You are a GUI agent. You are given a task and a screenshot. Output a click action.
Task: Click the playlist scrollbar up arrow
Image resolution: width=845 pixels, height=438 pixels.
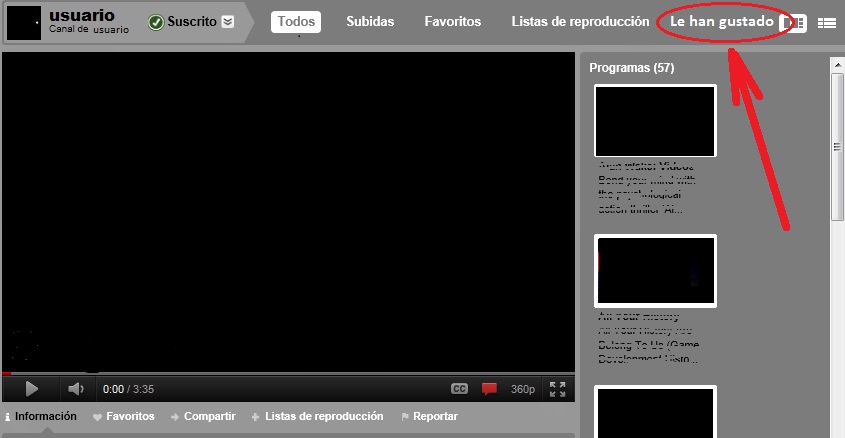point(837,65)
